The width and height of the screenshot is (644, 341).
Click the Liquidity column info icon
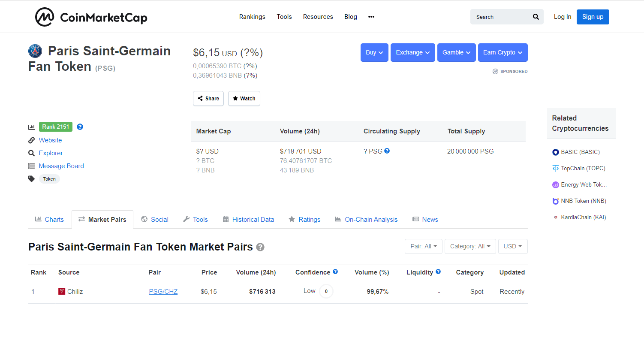pyautogui.click(x=438, y=272)
